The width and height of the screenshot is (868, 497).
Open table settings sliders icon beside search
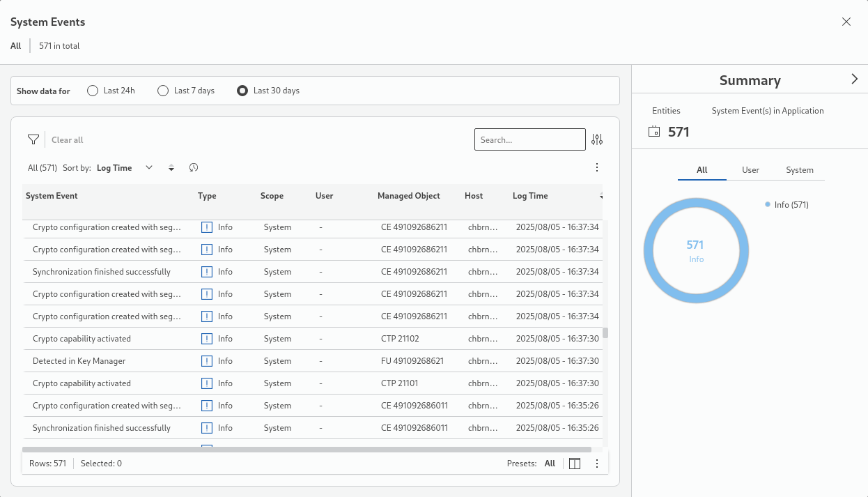tap(597, 139)
